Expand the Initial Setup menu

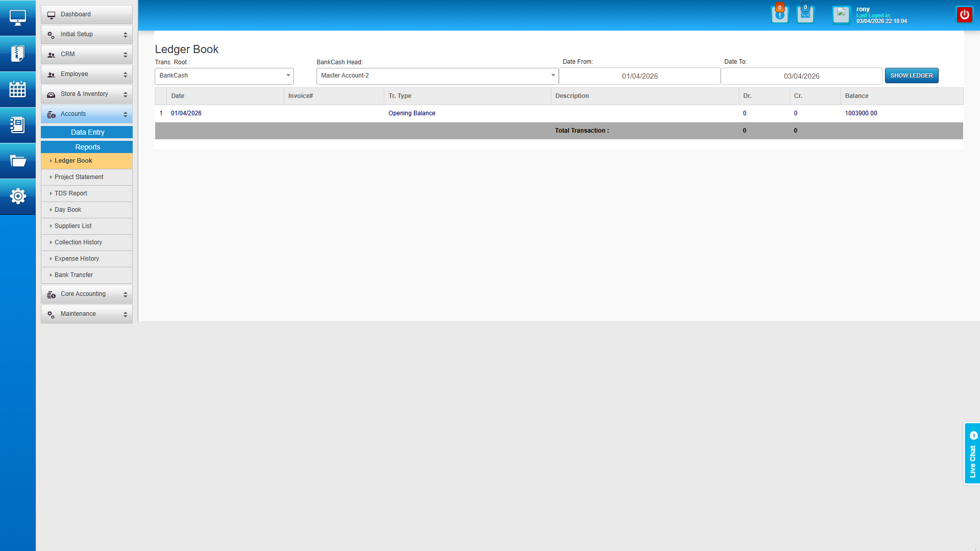tap(87, 34)
